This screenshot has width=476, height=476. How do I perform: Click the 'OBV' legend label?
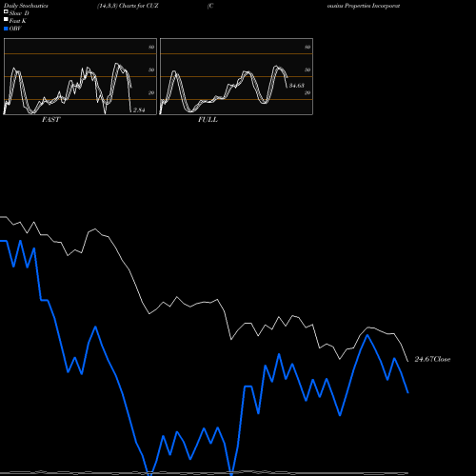(x=15, y=29)
